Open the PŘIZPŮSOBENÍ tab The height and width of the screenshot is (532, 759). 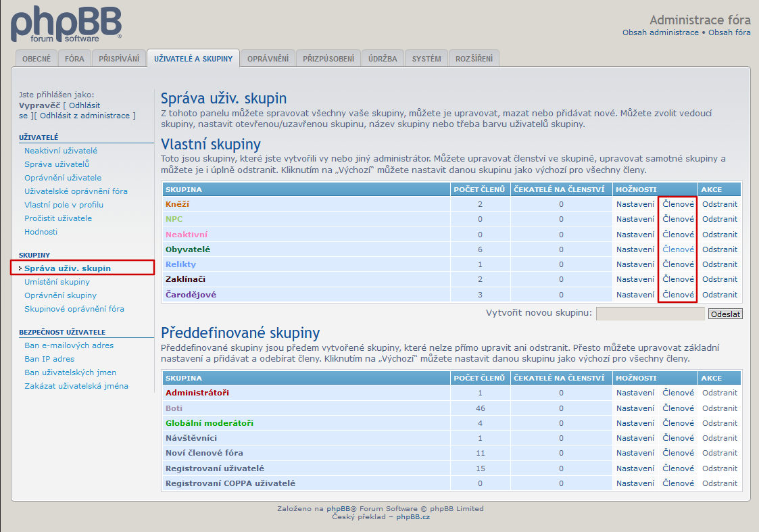click(328, 59)
